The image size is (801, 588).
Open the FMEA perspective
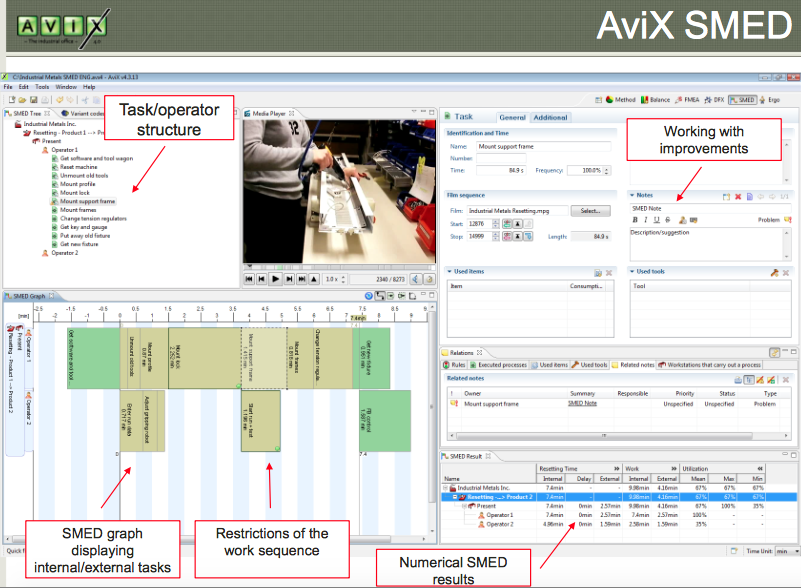click(x=687, y=100)
